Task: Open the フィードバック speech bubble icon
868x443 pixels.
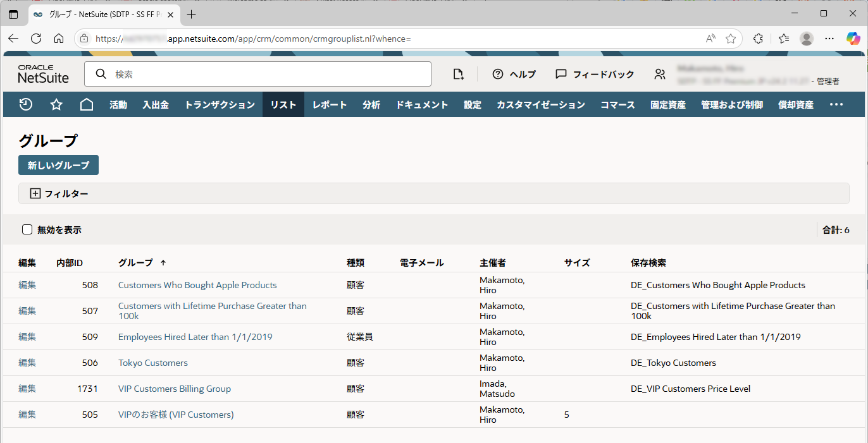Action: pyautogui.click(x=561, y=74)
